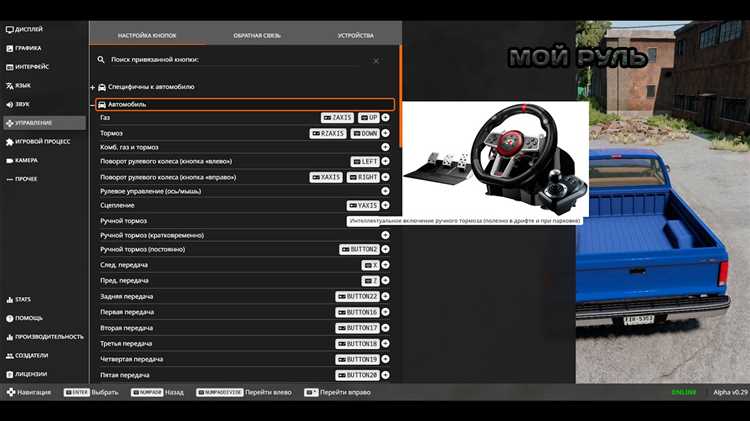
Task: Open the ЯЗЫК settings section
Action: click(x=19, y=86)
